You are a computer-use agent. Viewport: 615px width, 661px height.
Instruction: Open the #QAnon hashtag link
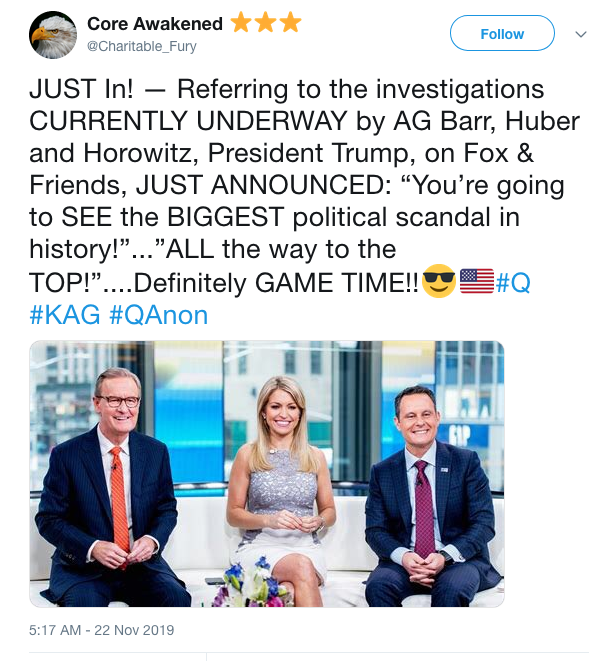coord(158,316)
